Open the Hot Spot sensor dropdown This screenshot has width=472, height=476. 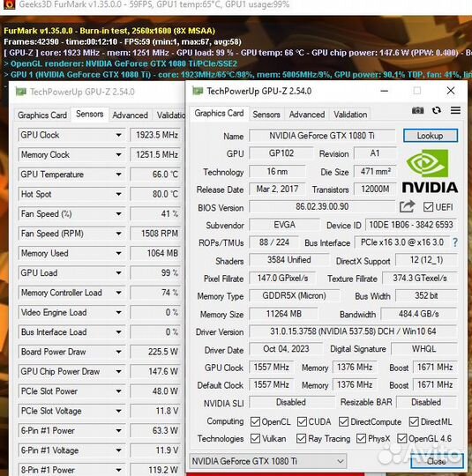[119, 194]
